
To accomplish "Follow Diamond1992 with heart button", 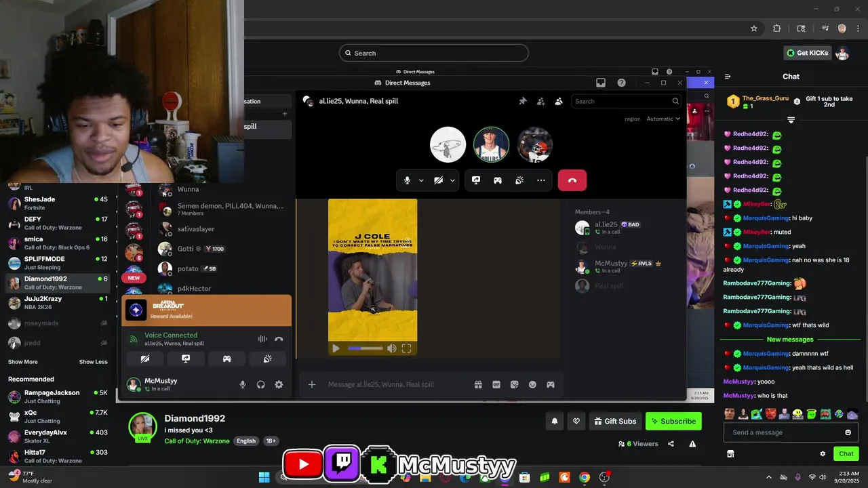I will (576, 421).
